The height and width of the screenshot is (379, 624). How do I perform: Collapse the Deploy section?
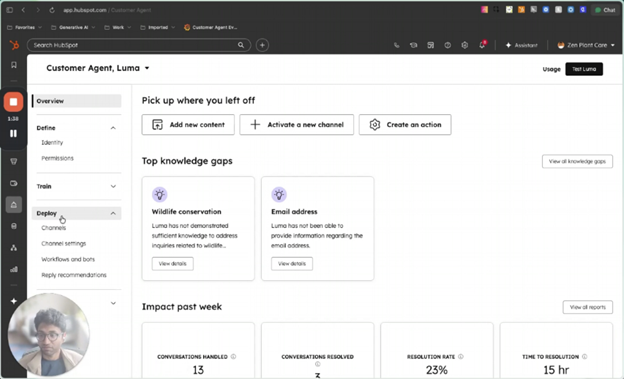pos(113,213)
